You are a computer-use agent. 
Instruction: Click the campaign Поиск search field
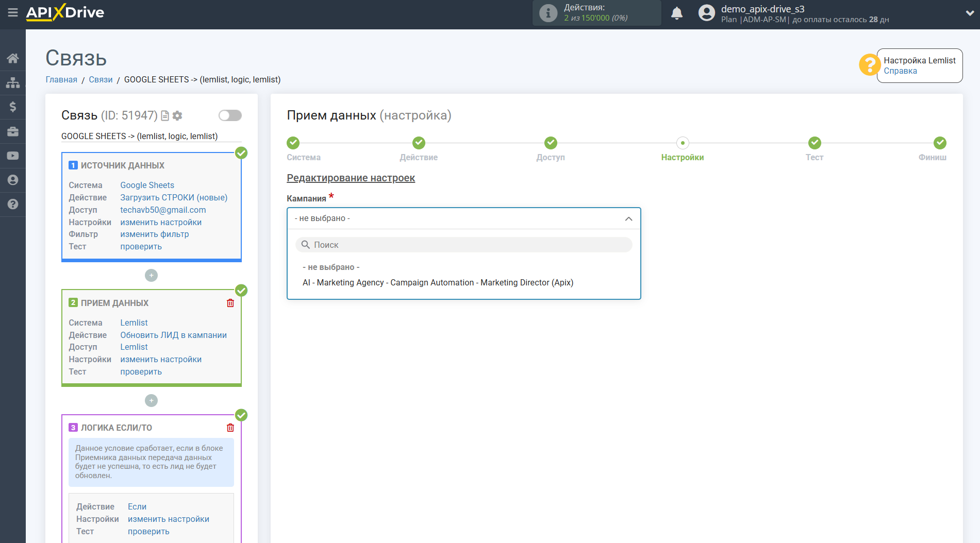[x=463, y=245]
